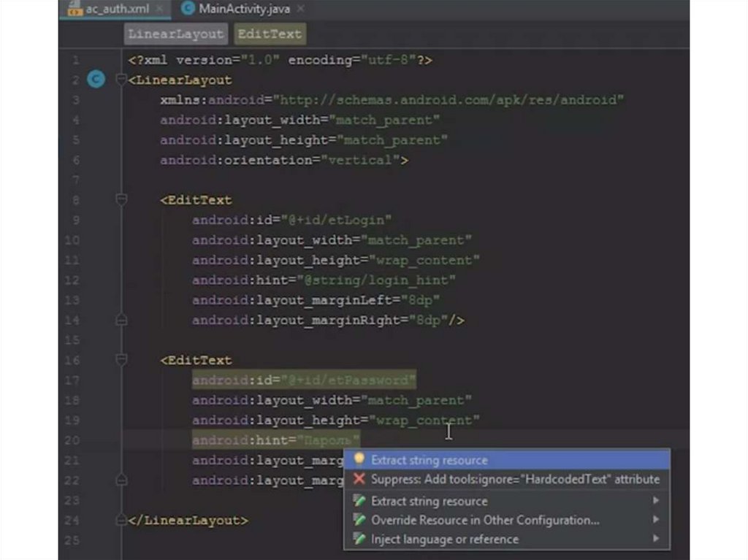The width and height of the screenshot is (748, 560).
Task: Click the red X Suppress icon
Action: (359, 480)
